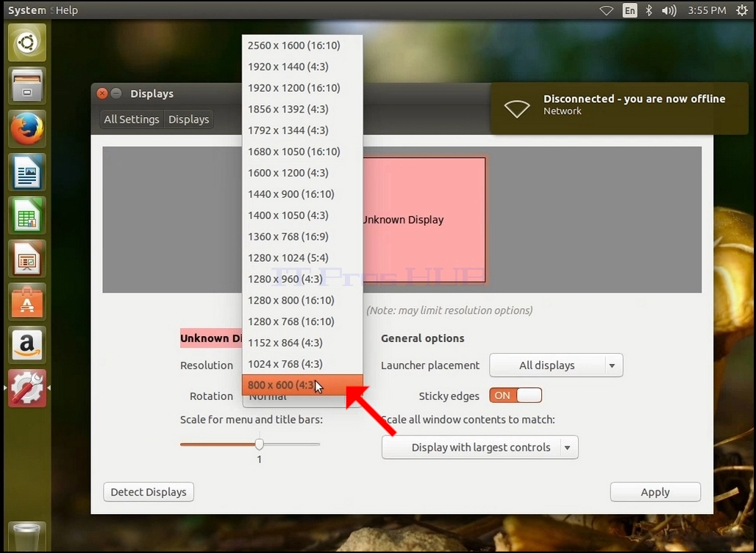The image size is (756, 553).
Task: Open the Trash in launcher
Action: click(x=27, y=537)
